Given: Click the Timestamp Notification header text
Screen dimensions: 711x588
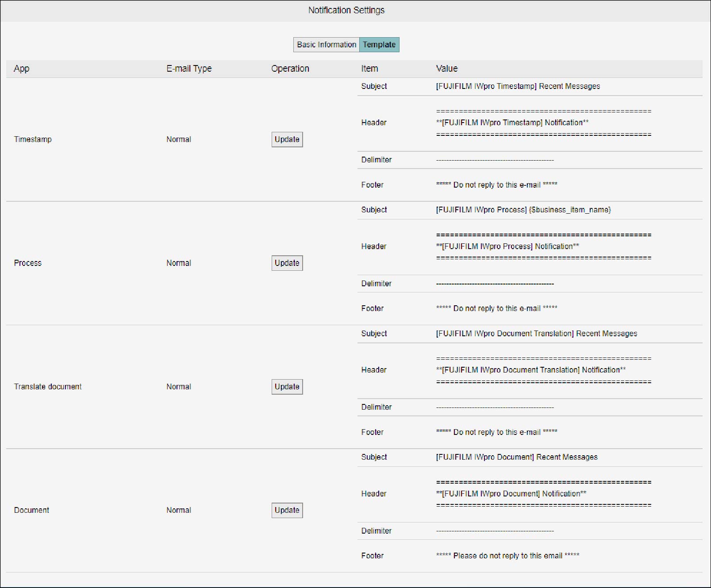Looking at the screenshot, I should (x=512, y=123).
